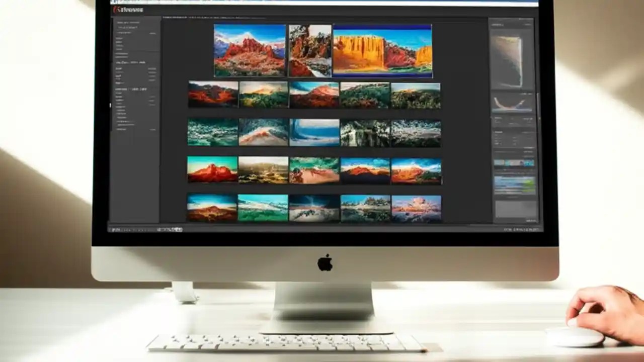Toggle the left sidebar collapse arrow
The height and width of the screenshot is (362, 644).
click(x=110, y=106)
